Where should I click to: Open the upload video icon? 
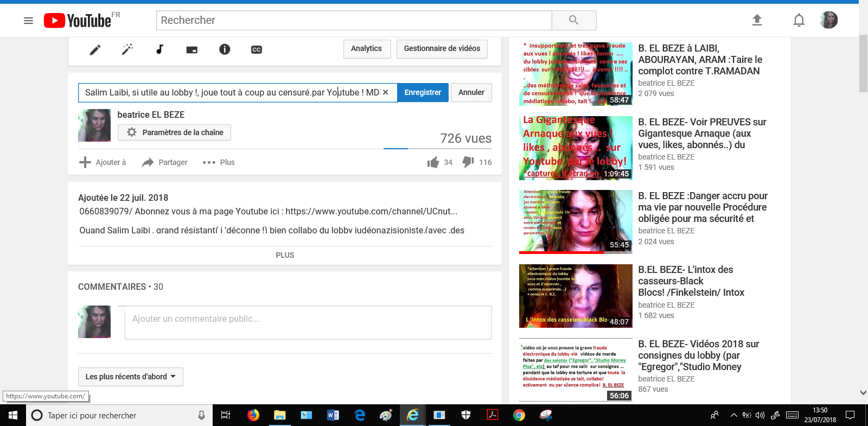[x=757, y=21]
